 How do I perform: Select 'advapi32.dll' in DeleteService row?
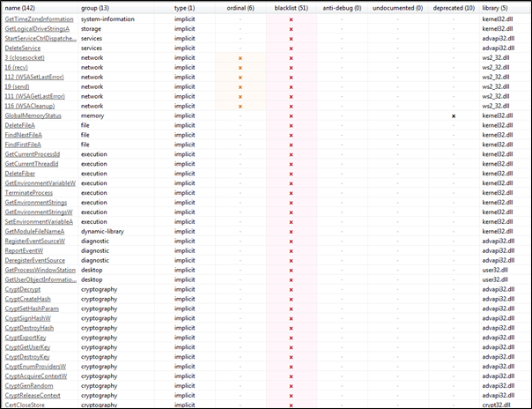[499, 48]
